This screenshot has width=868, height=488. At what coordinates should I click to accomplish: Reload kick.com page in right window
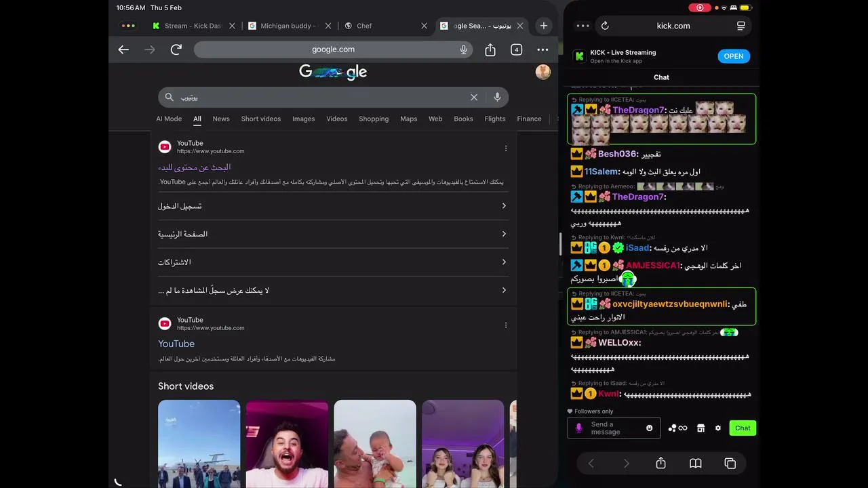(x=605, y=26)
